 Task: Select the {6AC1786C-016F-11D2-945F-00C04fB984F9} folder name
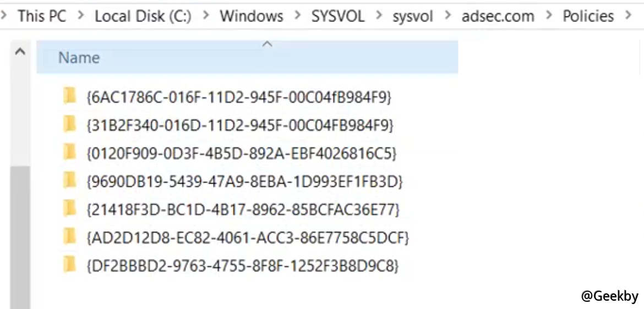(x=239, y=97)
